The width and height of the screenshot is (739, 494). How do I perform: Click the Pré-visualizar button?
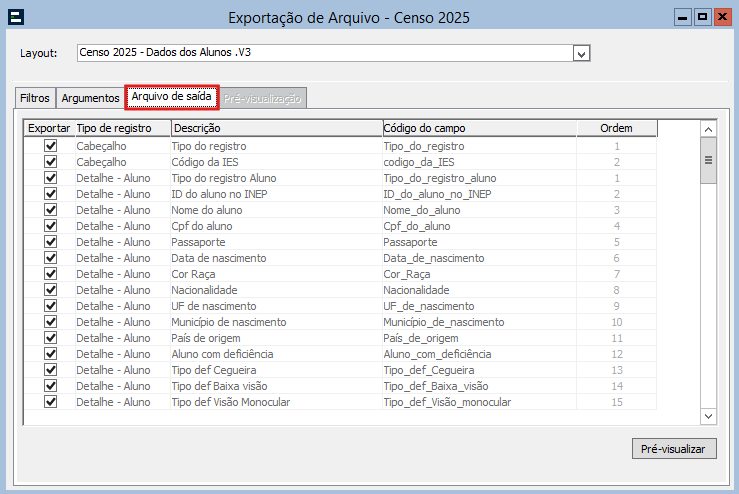674,449
